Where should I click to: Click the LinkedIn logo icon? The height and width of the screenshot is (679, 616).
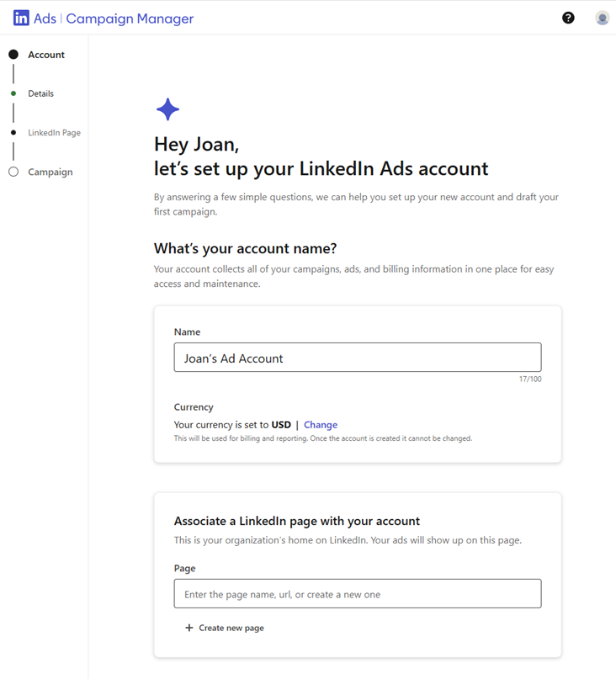pyautogui.click(x=20, y=17)
